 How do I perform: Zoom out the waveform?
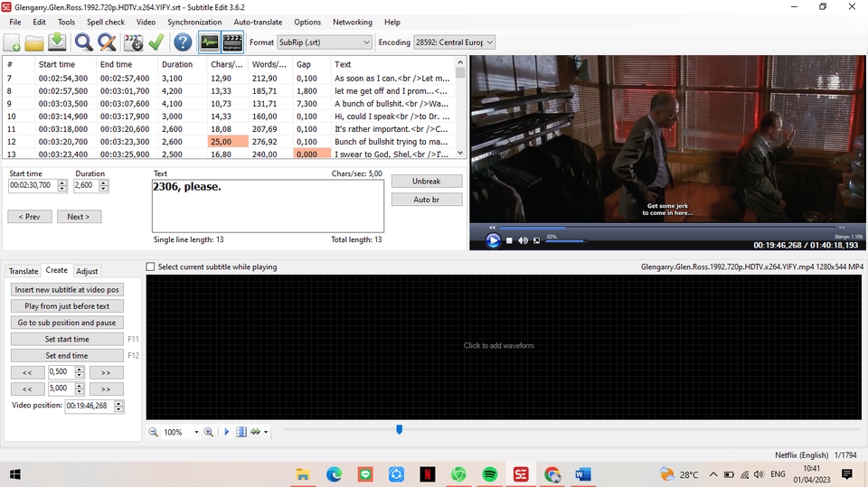154,432
